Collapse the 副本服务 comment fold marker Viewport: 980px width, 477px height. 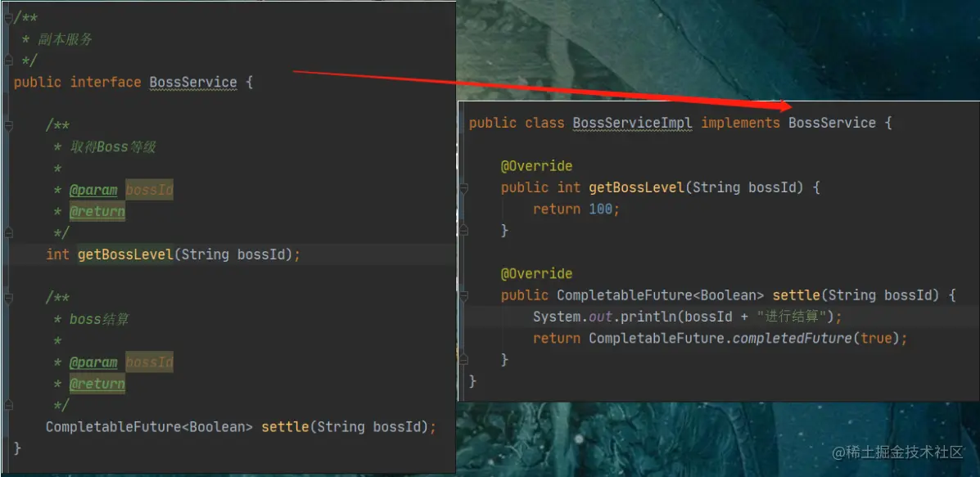click(x=8, y=18)
